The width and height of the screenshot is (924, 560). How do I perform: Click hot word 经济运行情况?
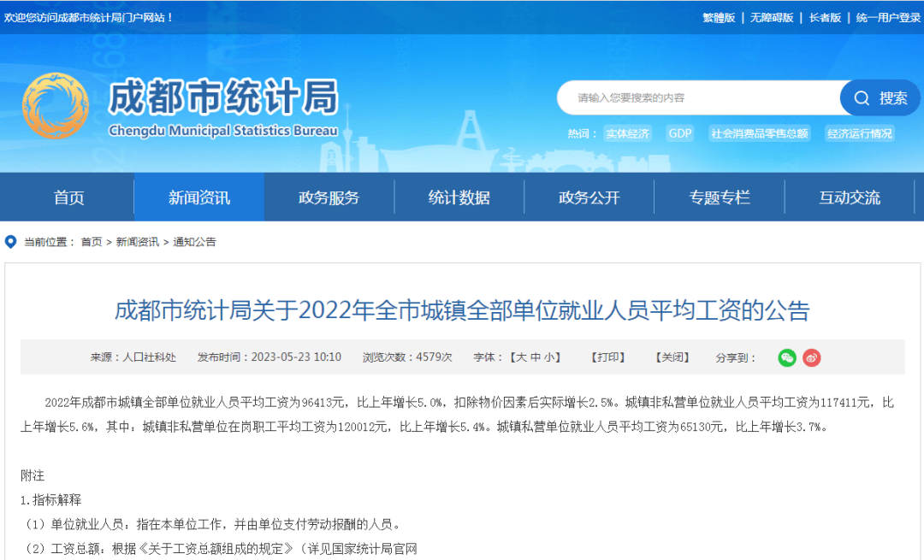click(860, 133)
